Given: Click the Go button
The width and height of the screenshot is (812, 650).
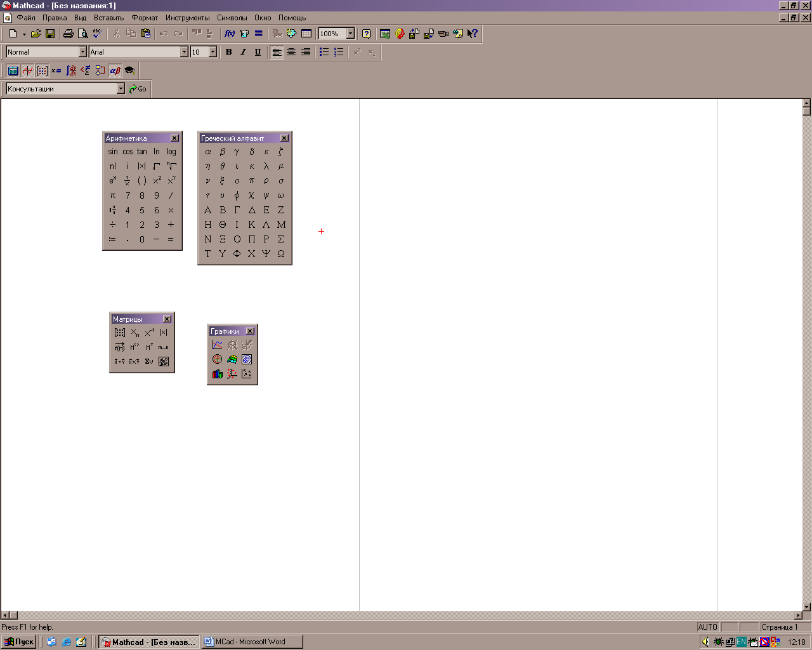Looking at the screenshot, I should (x=138, y=89).
